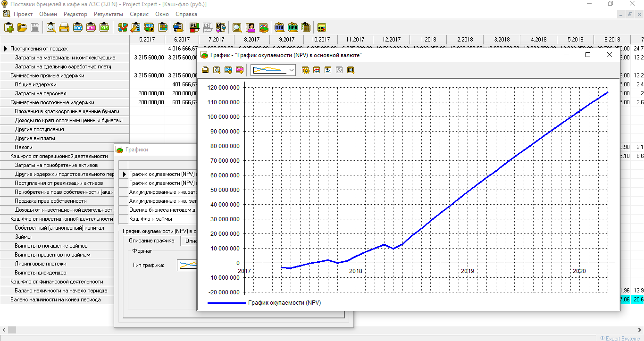The image size is (644, 341).
Task: Maximize the chart window
Action: [588, 55]
